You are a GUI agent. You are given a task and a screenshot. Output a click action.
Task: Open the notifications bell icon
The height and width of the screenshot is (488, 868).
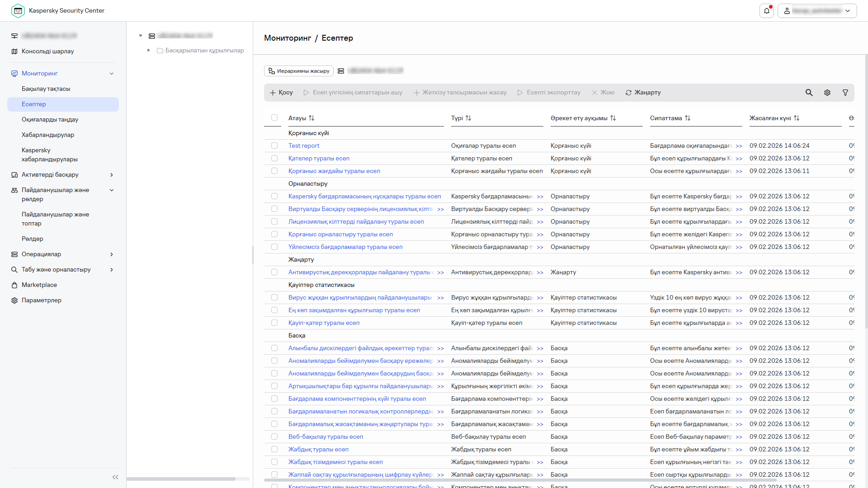tap(767, 11)
